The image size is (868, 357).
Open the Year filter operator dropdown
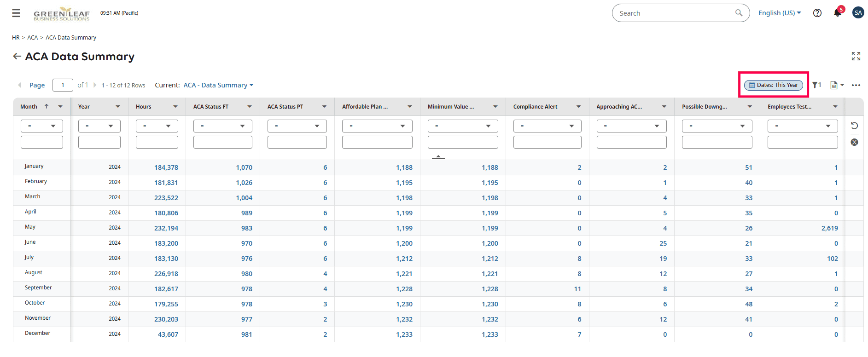[99, 126]
